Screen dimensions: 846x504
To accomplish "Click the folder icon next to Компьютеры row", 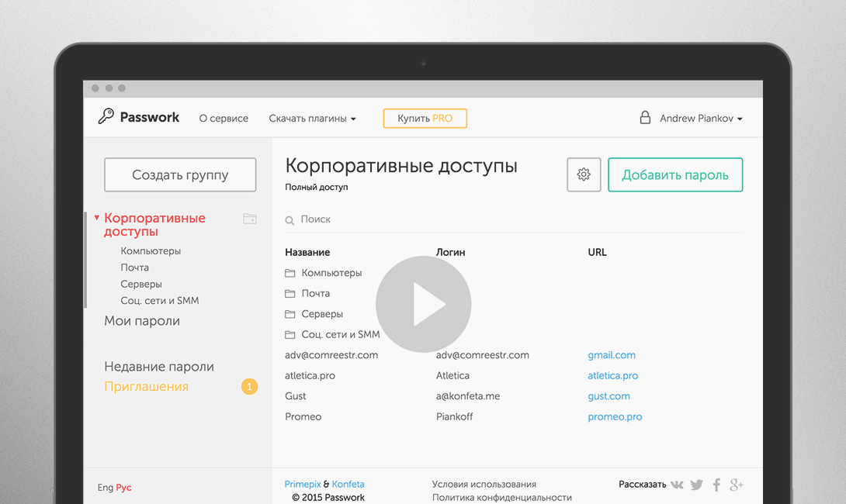I will click(x=290, y=273).
